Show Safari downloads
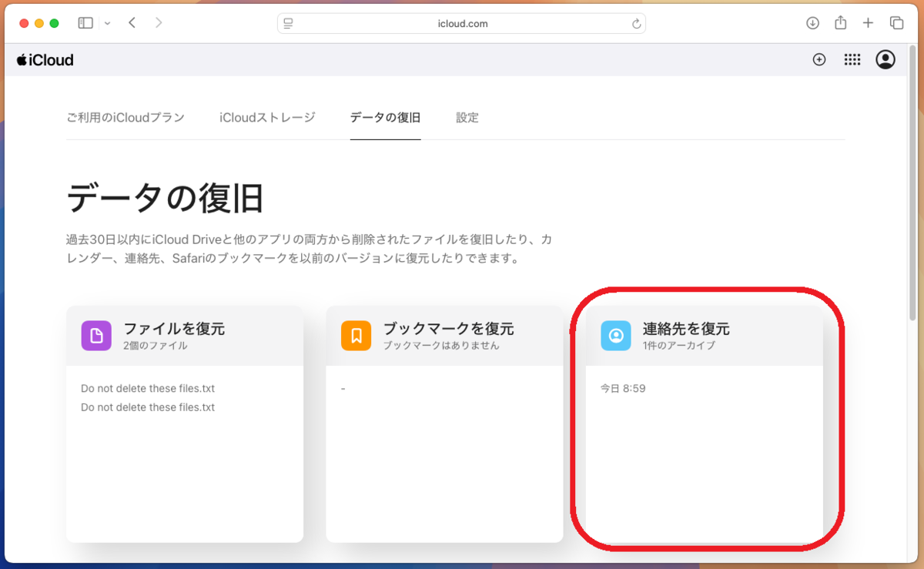 (x=812, y=23)
